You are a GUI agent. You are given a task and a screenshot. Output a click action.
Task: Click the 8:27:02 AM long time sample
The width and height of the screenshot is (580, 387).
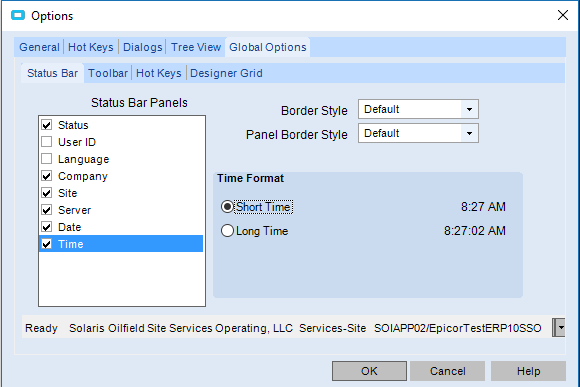[x=475, y=231]
